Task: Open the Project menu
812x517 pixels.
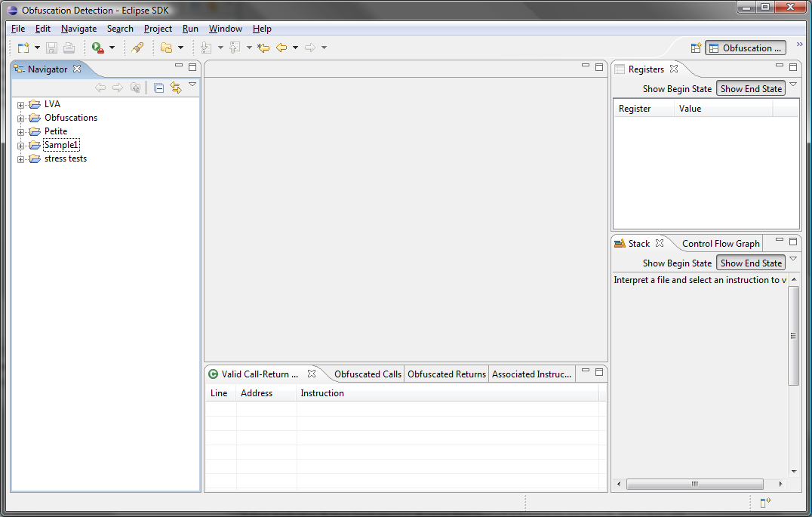Action: (158, 29)
